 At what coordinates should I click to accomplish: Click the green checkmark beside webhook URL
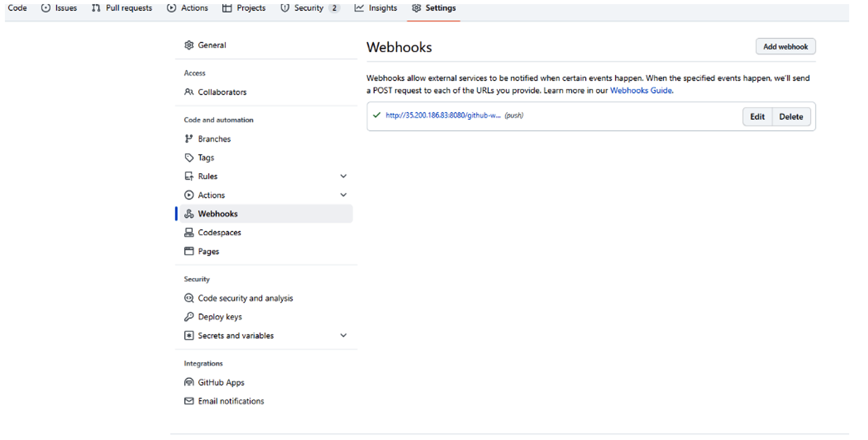[377, 115]
